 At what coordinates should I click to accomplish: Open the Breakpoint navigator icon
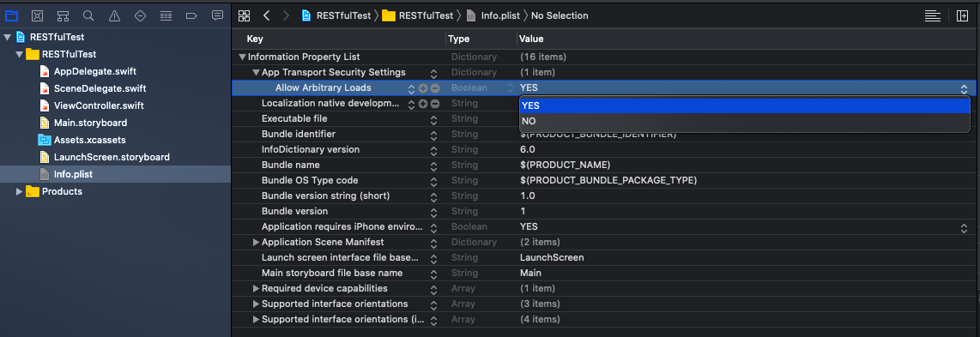192,15
